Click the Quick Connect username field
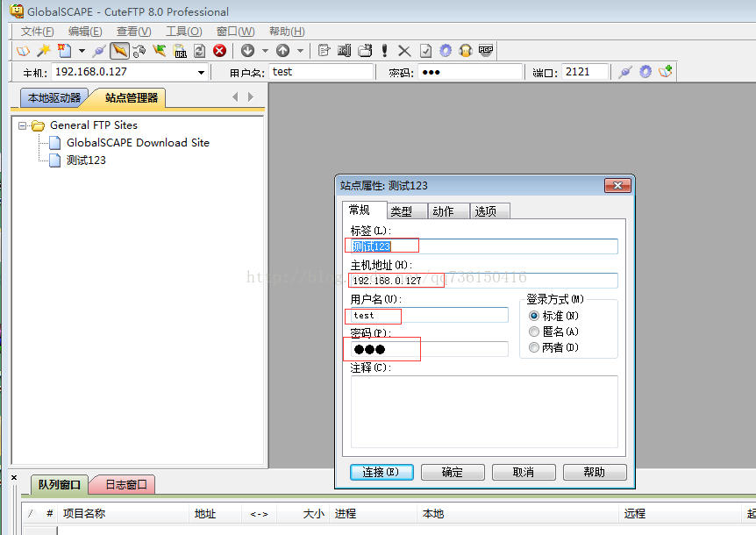The image size is (756, 535). [x=321, y=72]
